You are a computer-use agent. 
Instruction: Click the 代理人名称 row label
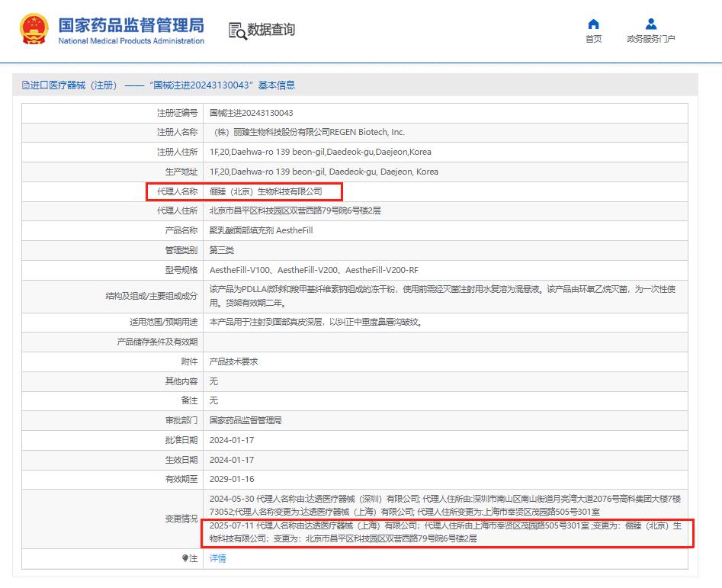click(178, 191)
